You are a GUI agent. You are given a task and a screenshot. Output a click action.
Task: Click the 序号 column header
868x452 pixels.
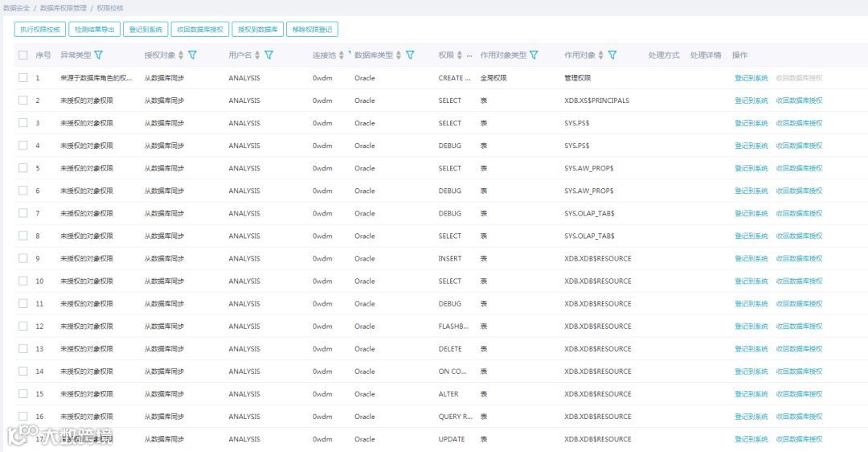[x=43, y=55]
